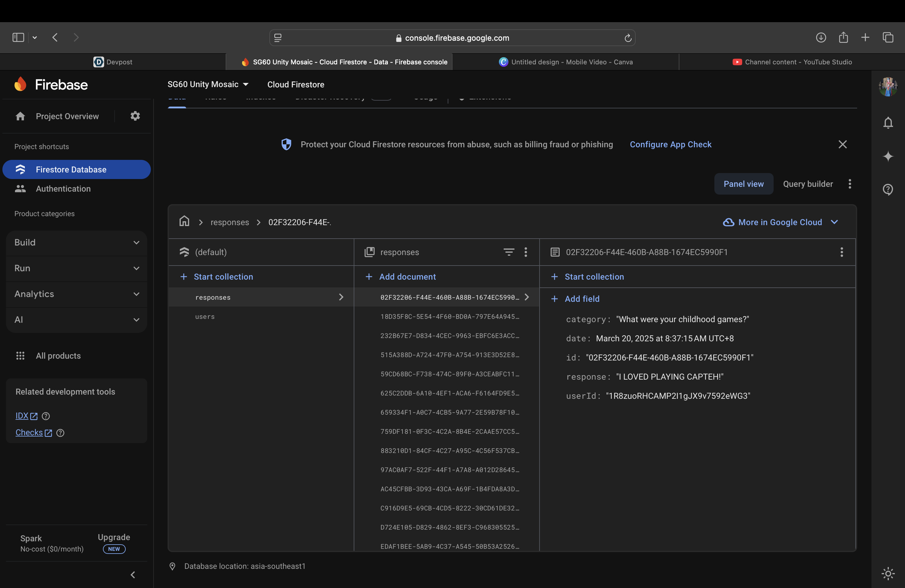Open the Gemini sparkle assistant icon
Screen dimensions: 905x588
(888, 156)
